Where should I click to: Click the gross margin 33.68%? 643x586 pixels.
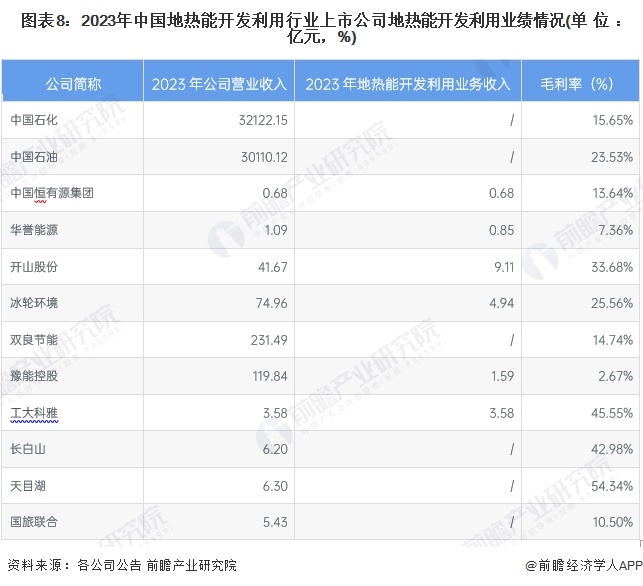(612, 267)
